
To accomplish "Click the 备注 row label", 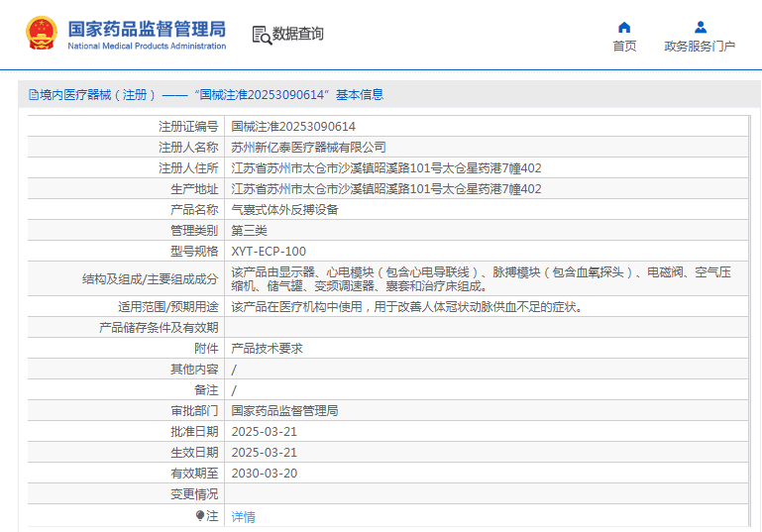I will (x=206, y=390).
